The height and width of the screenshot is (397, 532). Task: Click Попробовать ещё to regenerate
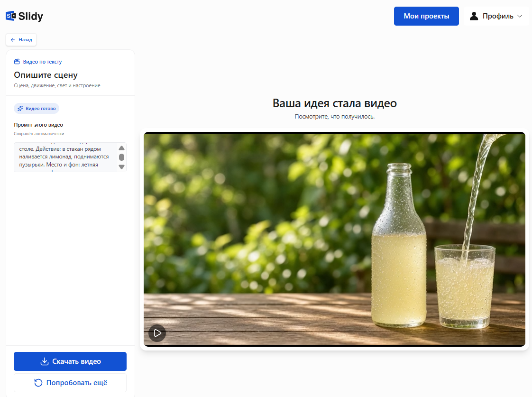(70, 383)
